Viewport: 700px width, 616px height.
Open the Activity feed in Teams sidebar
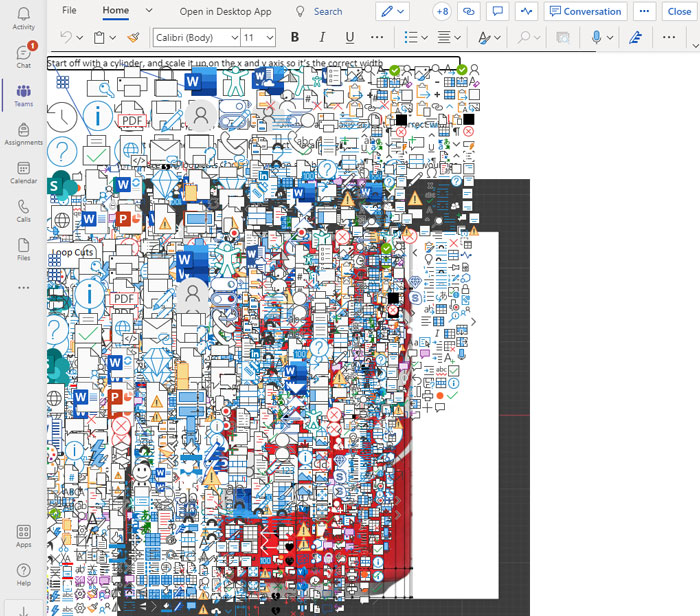point(23,18)
